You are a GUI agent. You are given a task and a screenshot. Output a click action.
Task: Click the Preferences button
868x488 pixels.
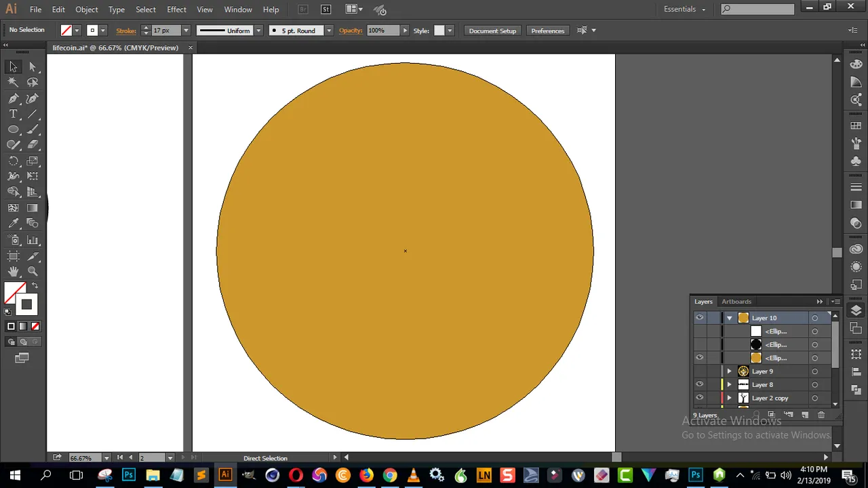point(547,30)
